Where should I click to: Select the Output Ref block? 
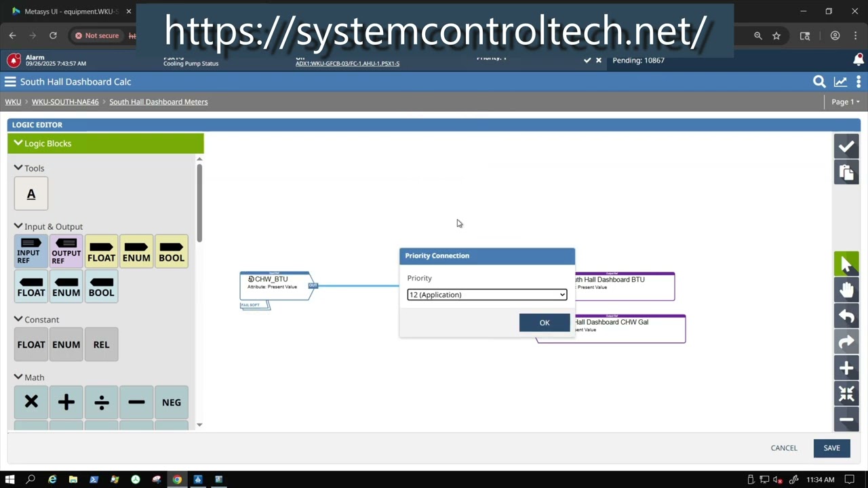click(66, 251)
